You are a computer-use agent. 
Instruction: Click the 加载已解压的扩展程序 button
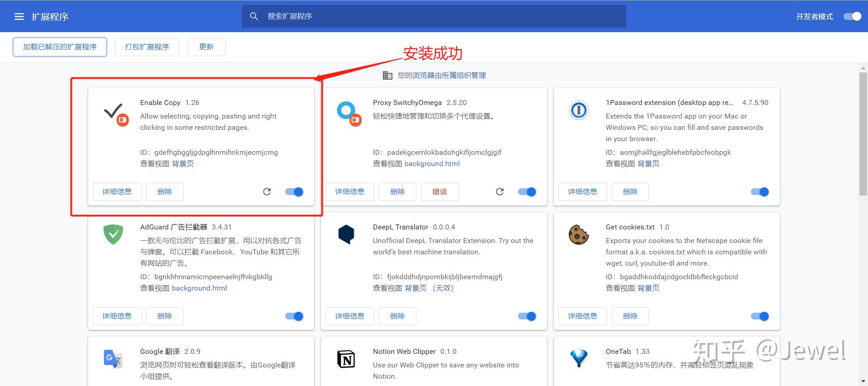(x=60, y=47)
